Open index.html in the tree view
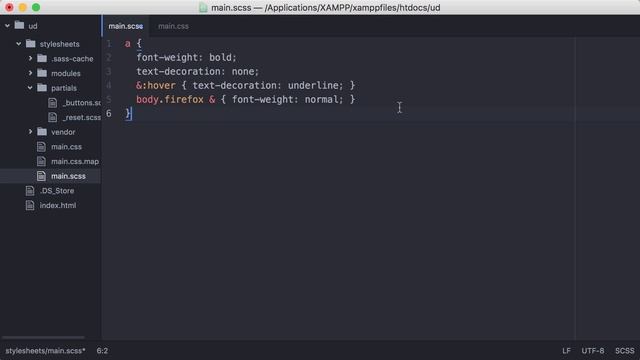The height and width of the screenshot is (360, 640). tap(58, 205)
